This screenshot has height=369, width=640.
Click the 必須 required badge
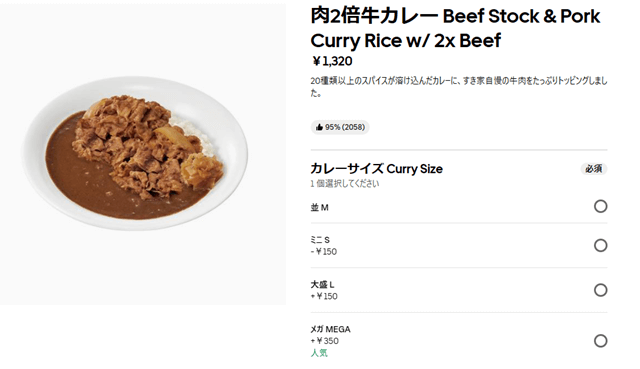[594, 169]
